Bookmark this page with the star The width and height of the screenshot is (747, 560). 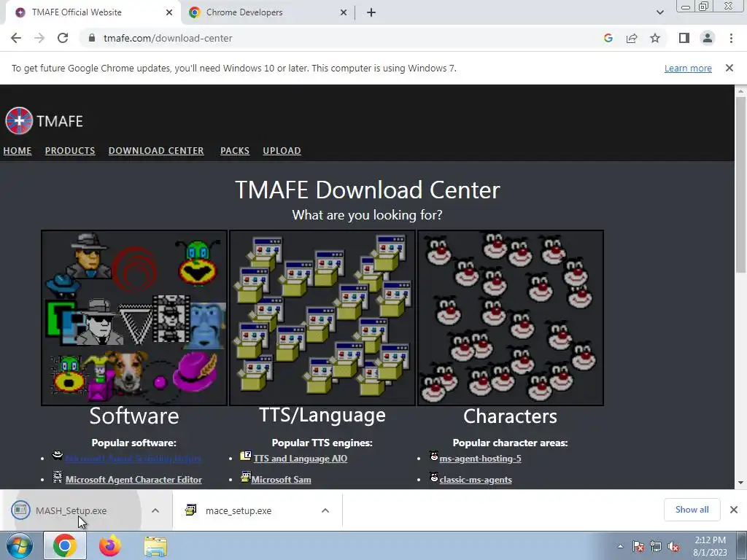pos(655,38)
